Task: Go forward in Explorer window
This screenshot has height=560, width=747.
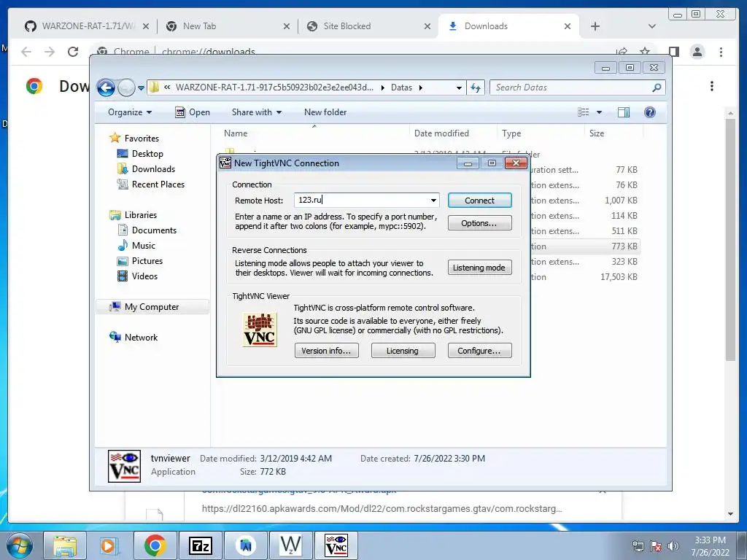Action: pyautogui.click(x=126, y=87)
